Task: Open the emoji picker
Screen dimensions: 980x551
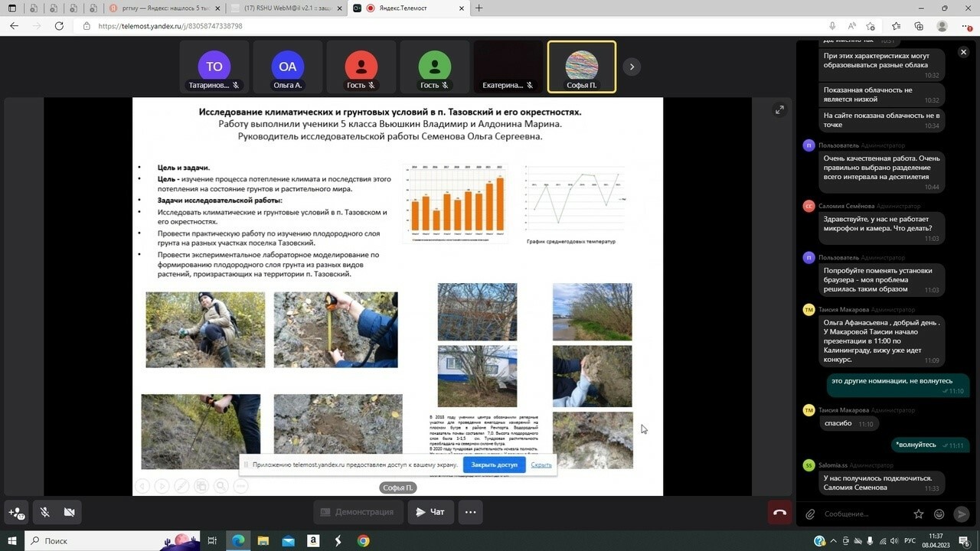Action: click(939, 514)
